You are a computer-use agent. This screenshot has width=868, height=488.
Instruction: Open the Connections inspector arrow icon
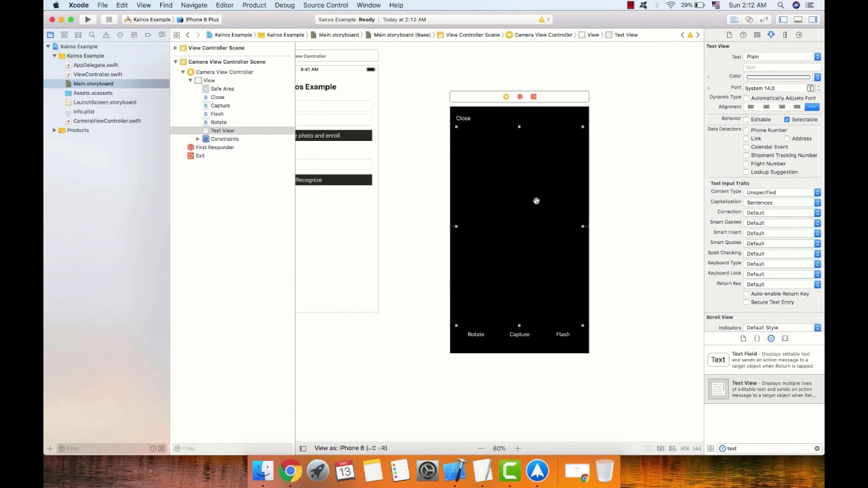tap(799, 35)
